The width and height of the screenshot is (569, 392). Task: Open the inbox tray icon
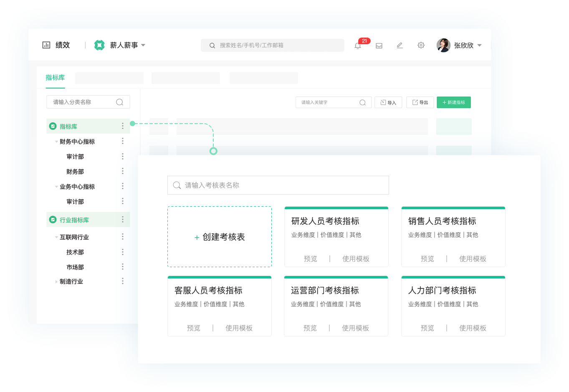[x=379, y=46]
